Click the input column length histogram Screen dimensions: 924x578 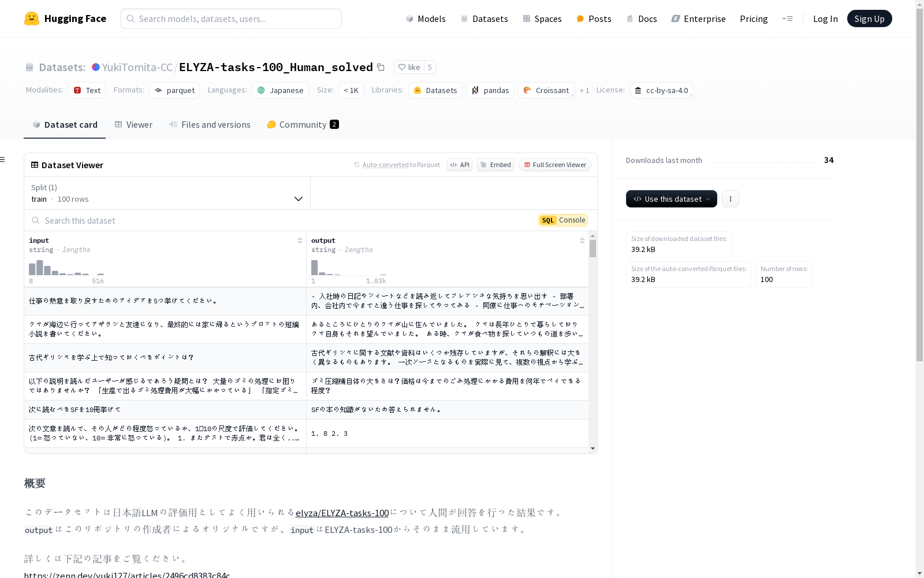coord(66,268)
